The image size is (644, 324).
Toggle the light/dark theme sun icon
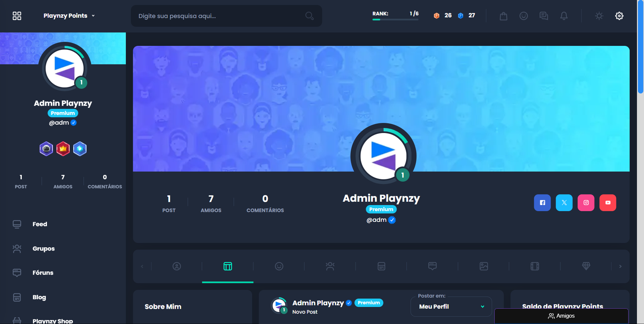[x=599, y=16]
